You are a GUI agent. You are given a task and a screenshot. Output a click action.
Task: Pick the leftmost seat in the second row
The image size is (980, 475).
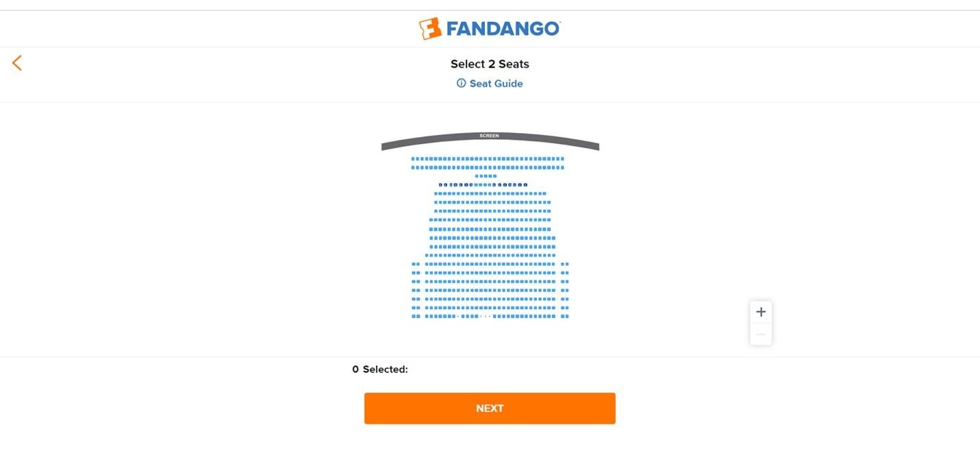pos(413,168)
